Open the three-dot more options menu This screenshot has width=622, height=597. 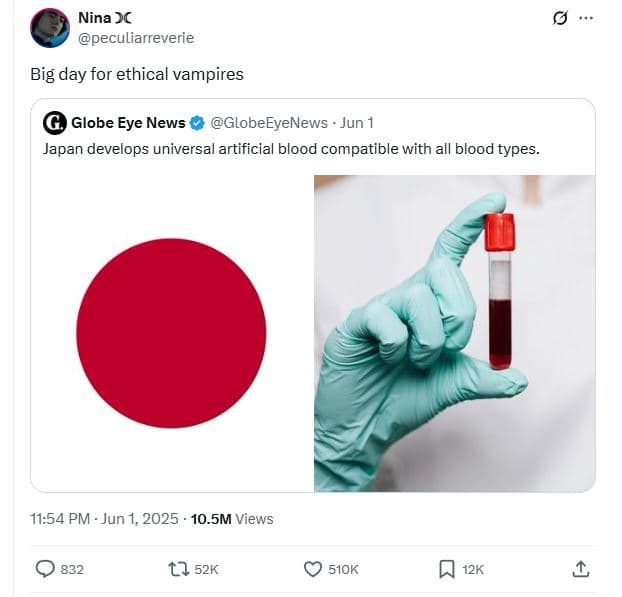587,19
